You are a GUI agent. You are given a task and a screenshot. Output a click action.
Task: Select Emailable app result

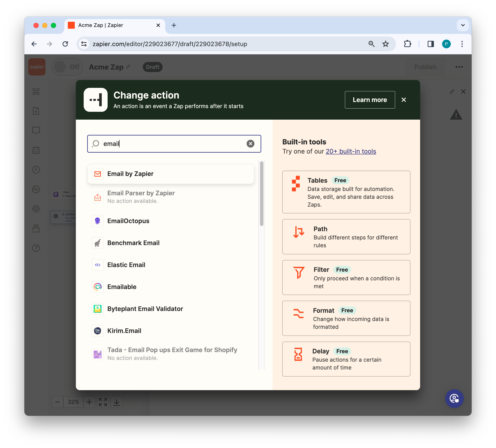pyautogui.click(x=122, y=287)
